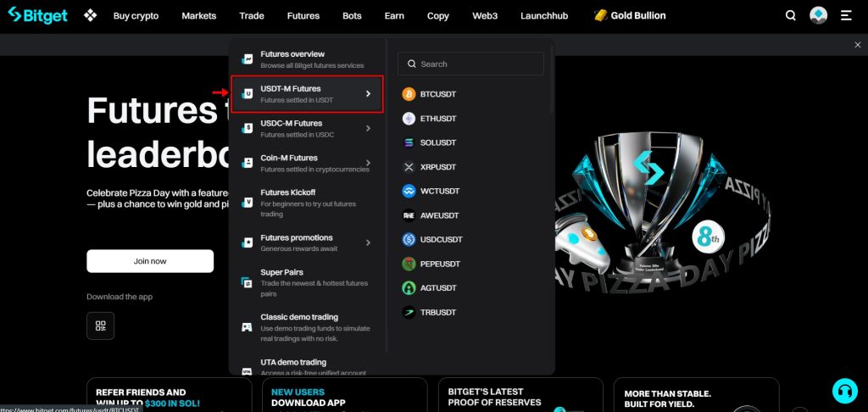Viewport: 868px width, 412px height.
Task: Click the USDC icon for USDCUSDT
Action: point(409,240)
